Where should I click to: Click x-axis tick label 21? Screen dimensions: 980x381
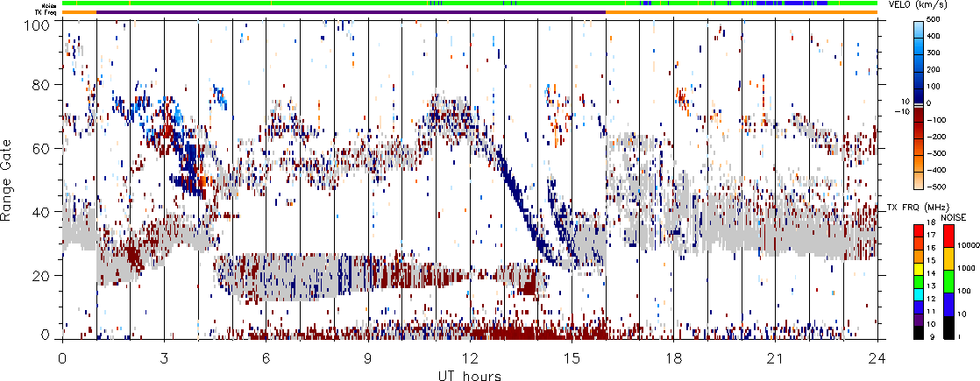(776, 358)
